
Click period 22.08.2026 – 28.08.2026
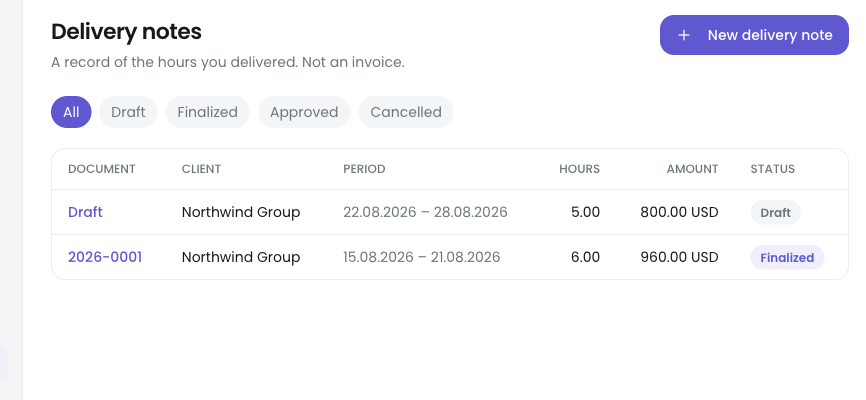coord(425,212)
